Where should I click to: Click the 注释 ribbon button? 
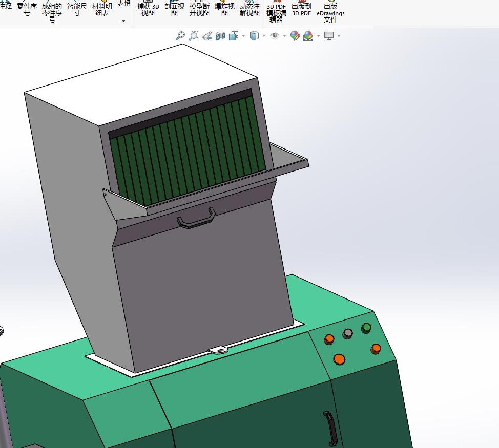coord(6,5)
